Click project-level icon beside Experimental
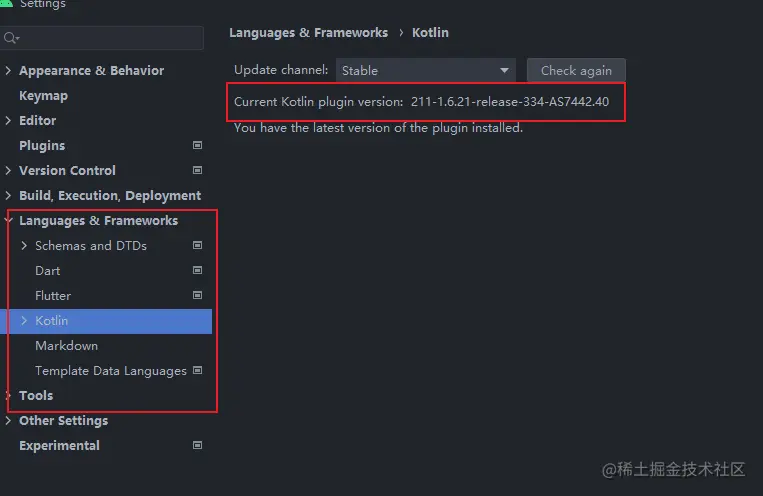Screen dimensions: 763x496 point(197,445)
